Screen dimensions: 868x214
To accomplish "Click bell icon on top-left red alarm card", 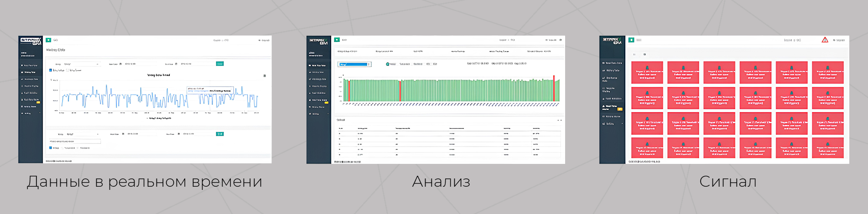I will click(647, 68).
